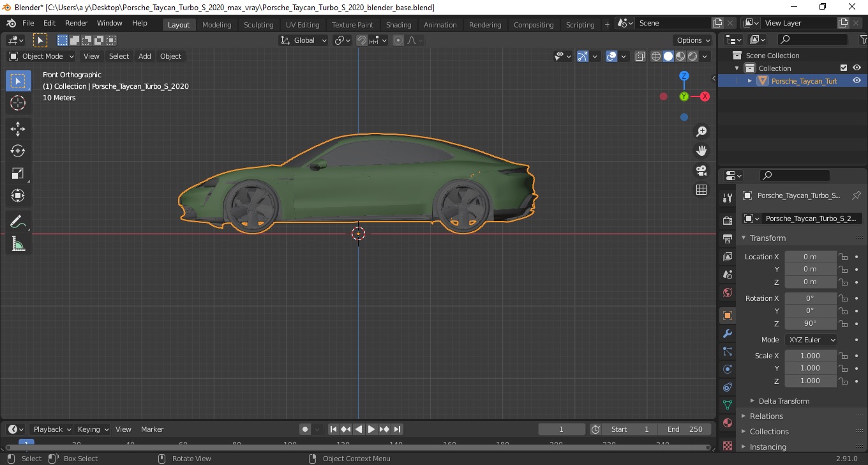Switch to the Modeling workspace tab
Image resolution: width=868 pixels, height=465 pixels.
[x=216, y=25]
